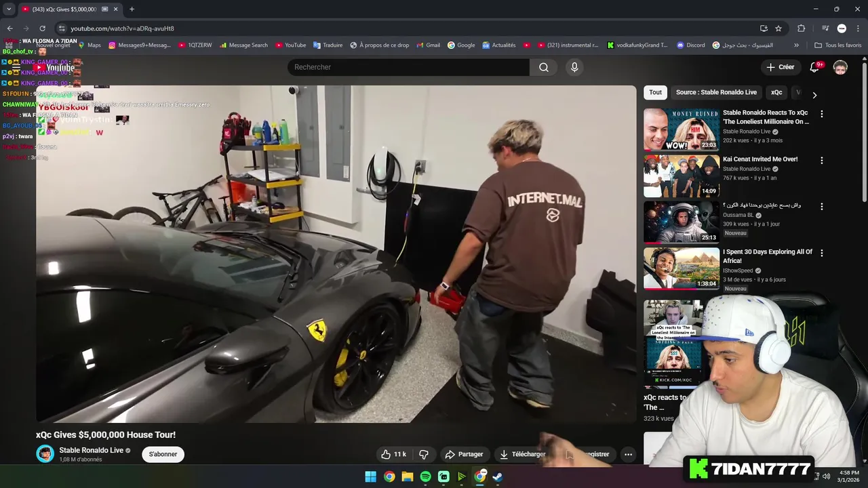Open the Maps bookmark
This screenshot has width=868, height=488.
pyautogui.click(x=90, y=45)
